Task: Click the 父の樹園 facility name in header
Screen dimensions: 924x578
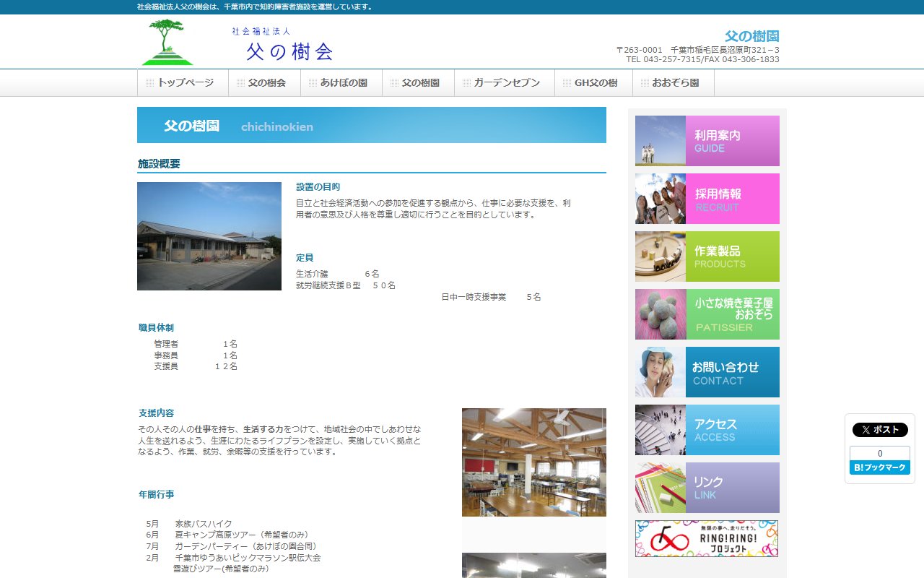Action: pos(752,36)
